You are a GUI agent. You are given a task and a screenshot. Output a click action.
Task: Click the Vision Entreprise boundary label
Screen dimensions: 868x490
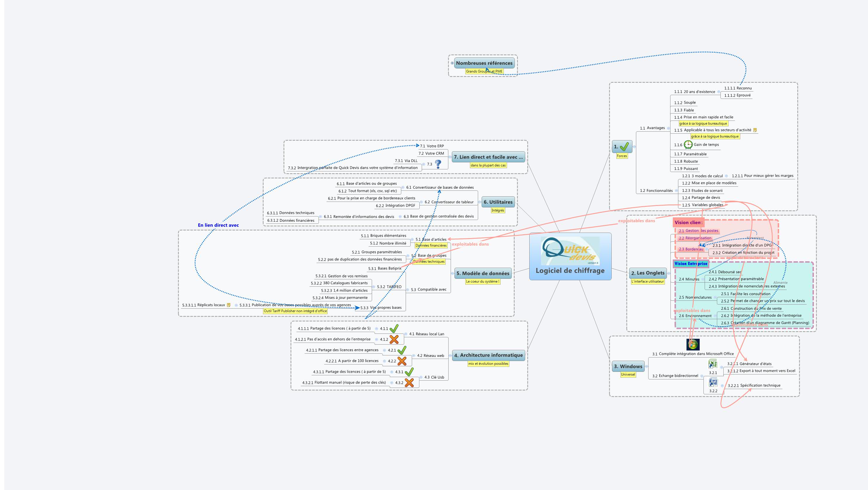pyautogui.click(x=691, y=264)
